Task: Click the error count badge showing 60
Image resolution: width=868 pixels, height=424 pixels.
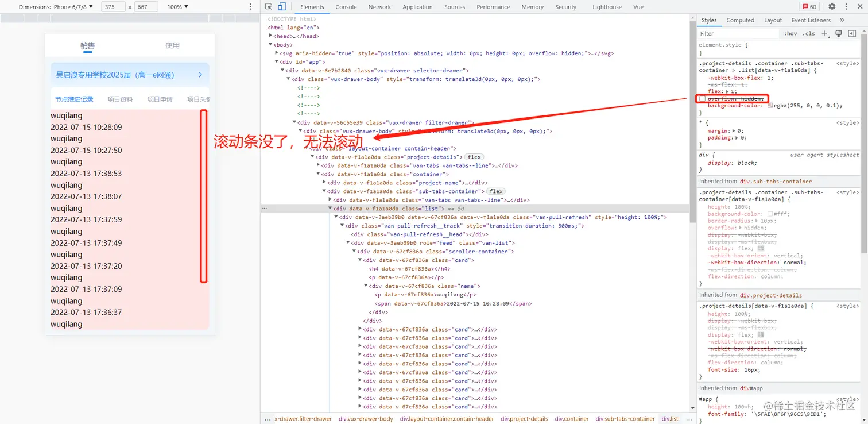Action: [809, 7]
